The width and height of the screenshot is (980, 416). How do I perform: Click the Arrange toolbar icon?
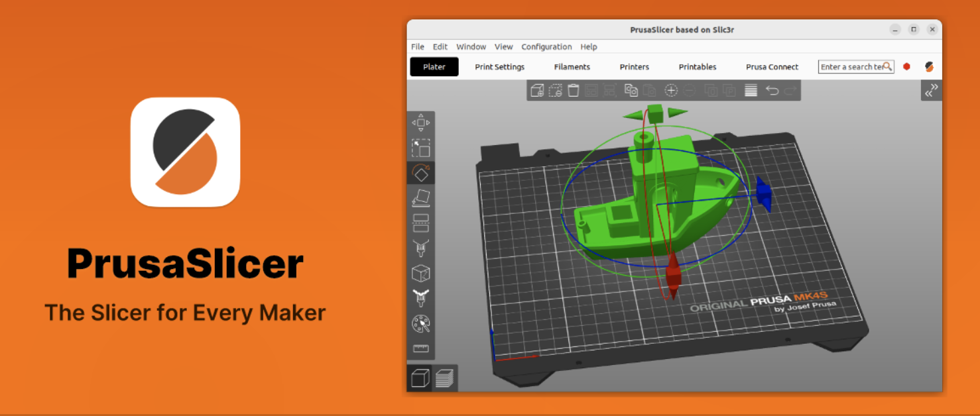[x=591, y=91]
